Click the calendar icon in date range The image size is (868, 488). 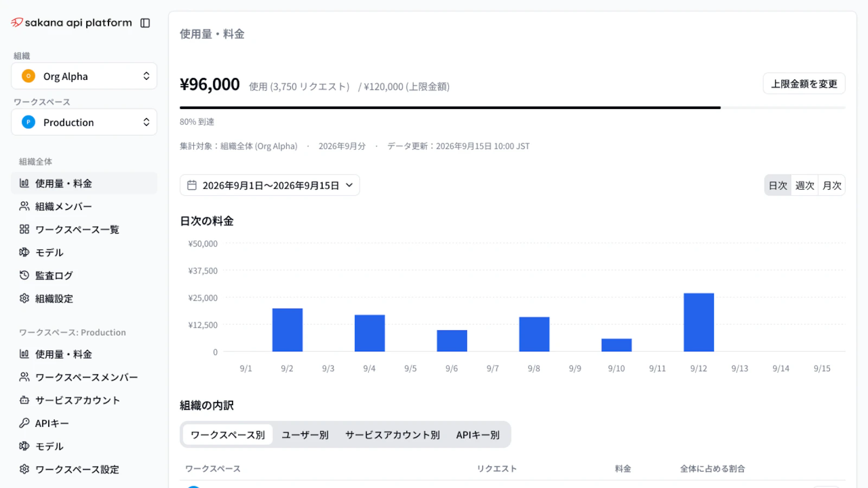[x=192, y=185]
